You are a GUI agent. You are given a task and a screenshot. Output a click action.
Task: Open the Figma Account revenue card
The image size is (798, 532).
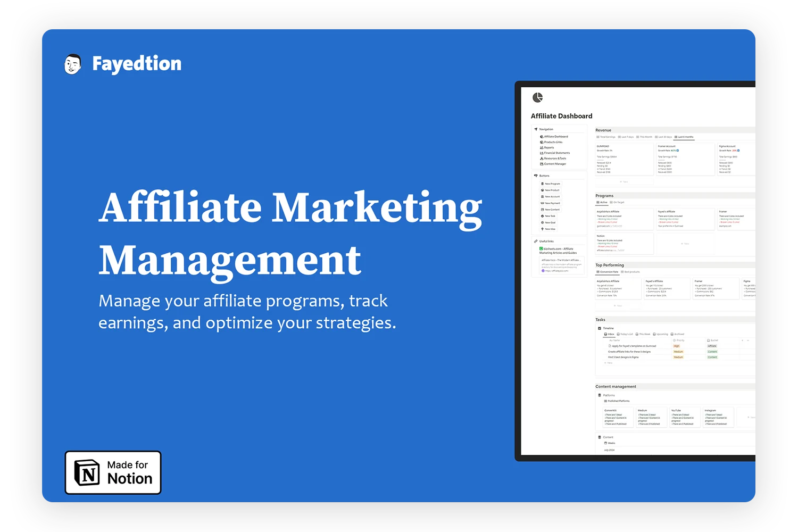(x=736, y=159)
